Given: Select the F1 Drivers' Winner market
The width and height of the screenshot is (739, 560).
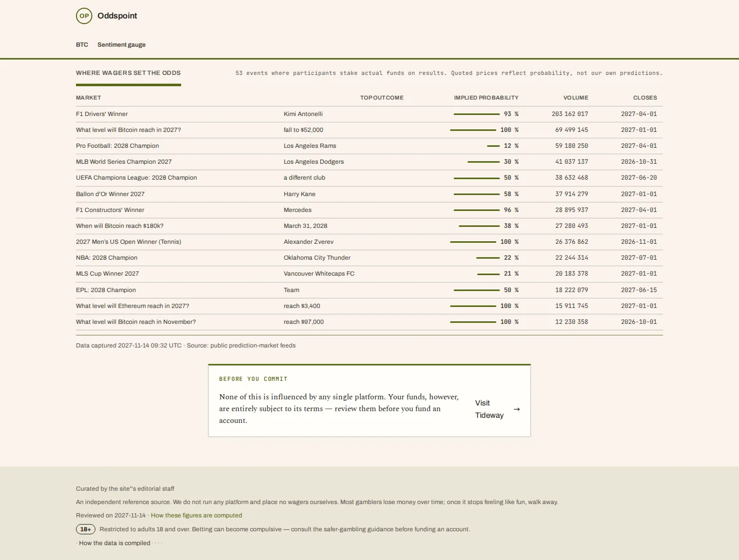Looking at the screenshot, I should tap(102, 114).
